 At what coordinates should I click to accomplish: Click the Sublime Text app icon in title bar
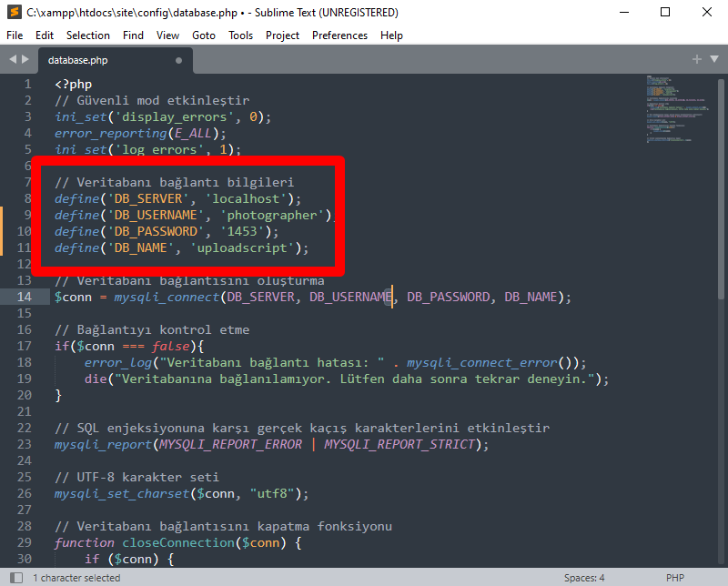click(15, 12)
